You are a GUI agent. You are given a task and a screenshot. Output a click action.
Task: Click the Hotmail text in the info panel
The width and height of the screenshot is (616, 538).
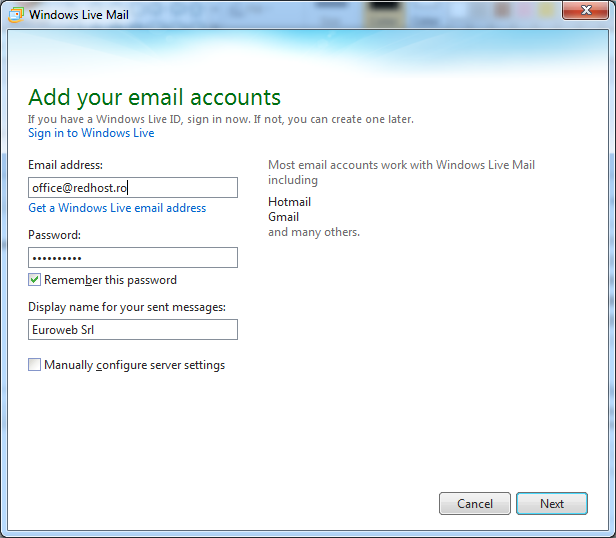tap(289, 202)
